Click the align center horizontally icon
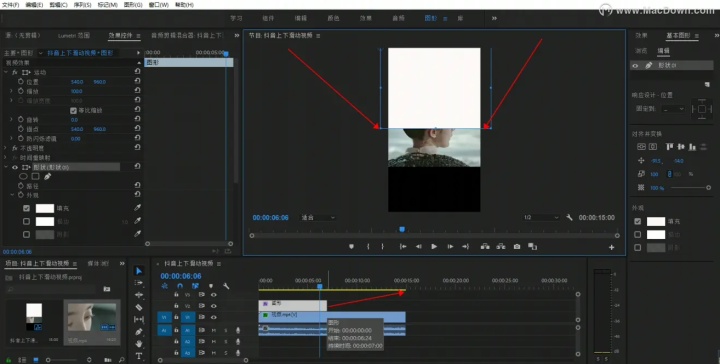 [641, 146]
